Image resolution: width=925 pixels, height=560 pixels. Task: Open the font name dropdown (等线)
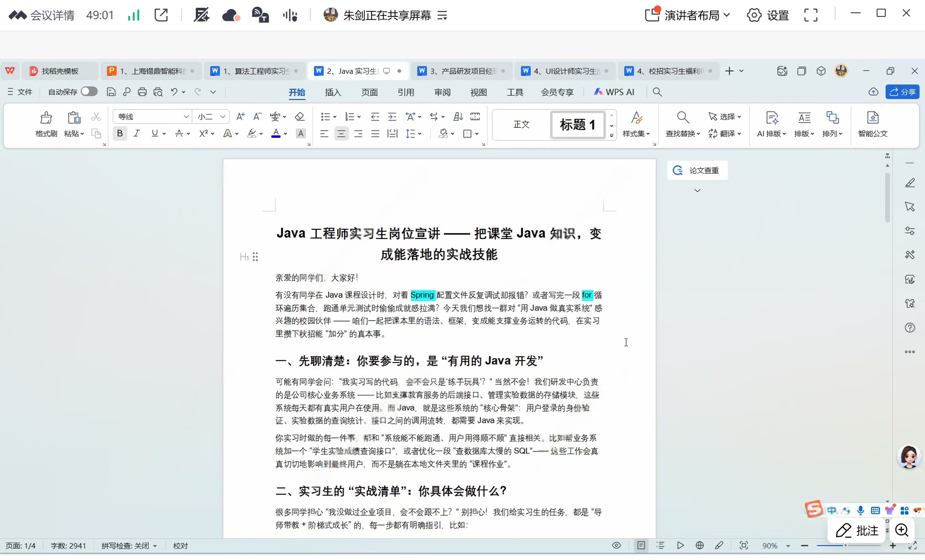point(186,117)
